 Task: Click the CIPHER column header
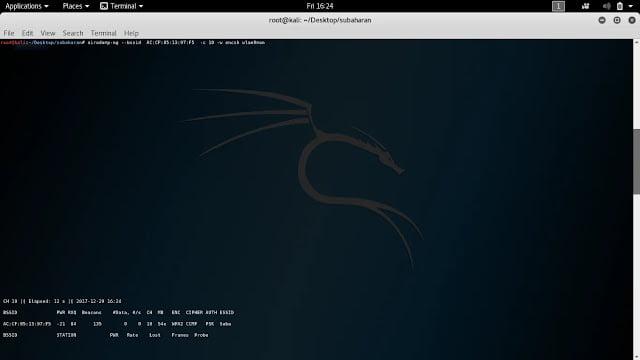[194, 312]
